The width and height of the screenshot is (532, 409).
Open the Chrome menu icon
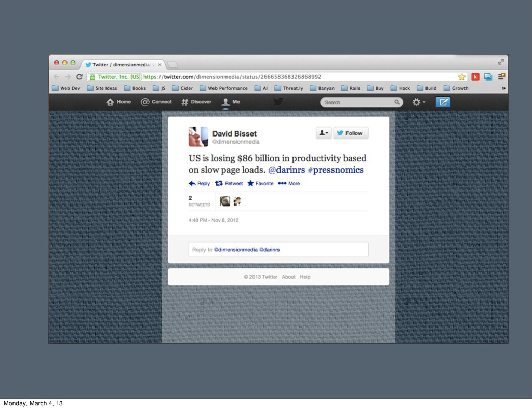(501, 77)
